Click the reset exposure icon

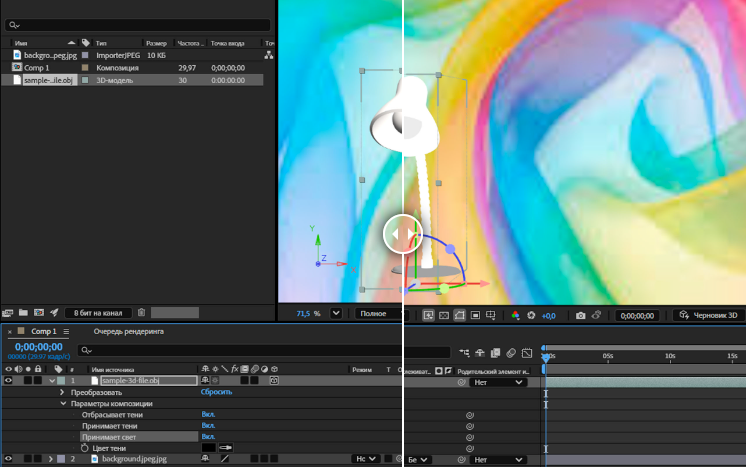tap(531, 316)
